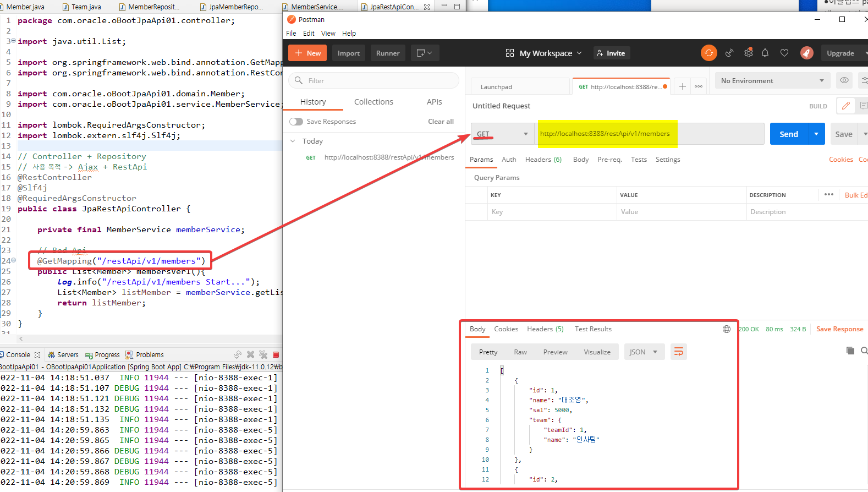
Task: Select the History sidebar tab
Action: [313, 102]
